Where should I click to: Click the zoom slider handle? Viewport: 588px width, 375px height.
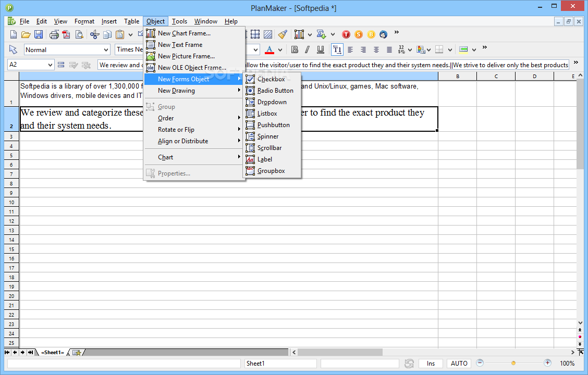tap(513, 363)
